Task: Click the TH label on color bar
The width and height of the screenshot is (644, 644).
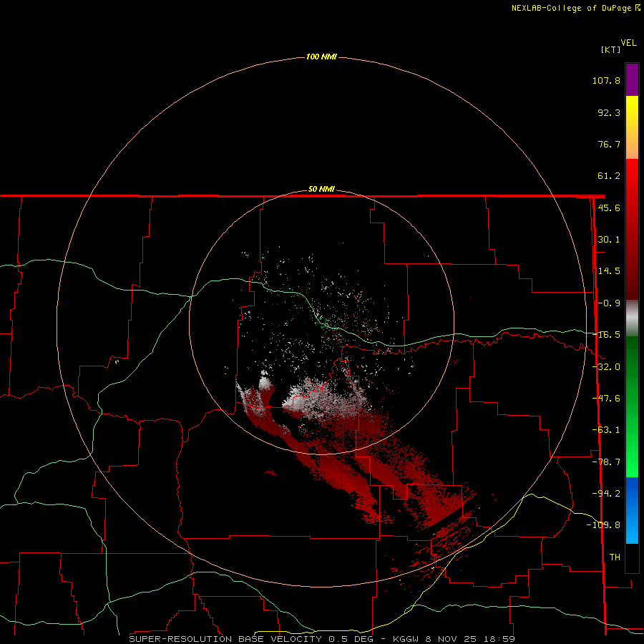Action: [x=615, y=557]
